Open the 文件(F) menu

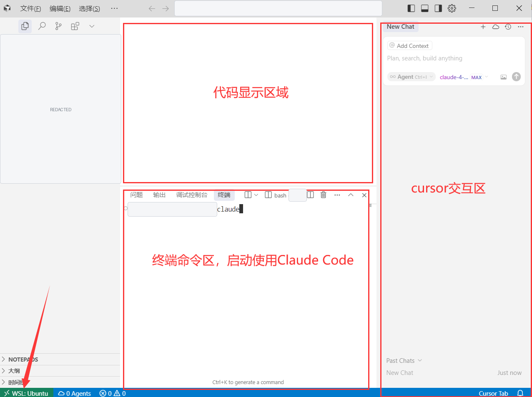(x=30, y=8)
